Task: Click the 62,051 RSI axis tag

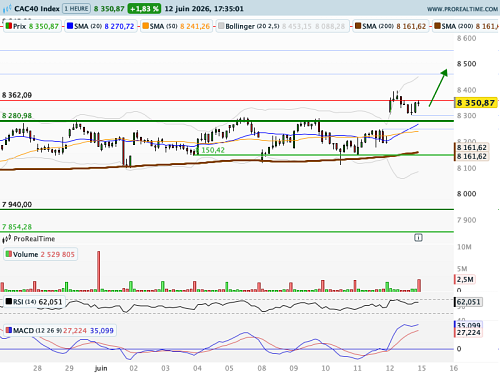Action: pyautogui.click(x=468, y=302)
